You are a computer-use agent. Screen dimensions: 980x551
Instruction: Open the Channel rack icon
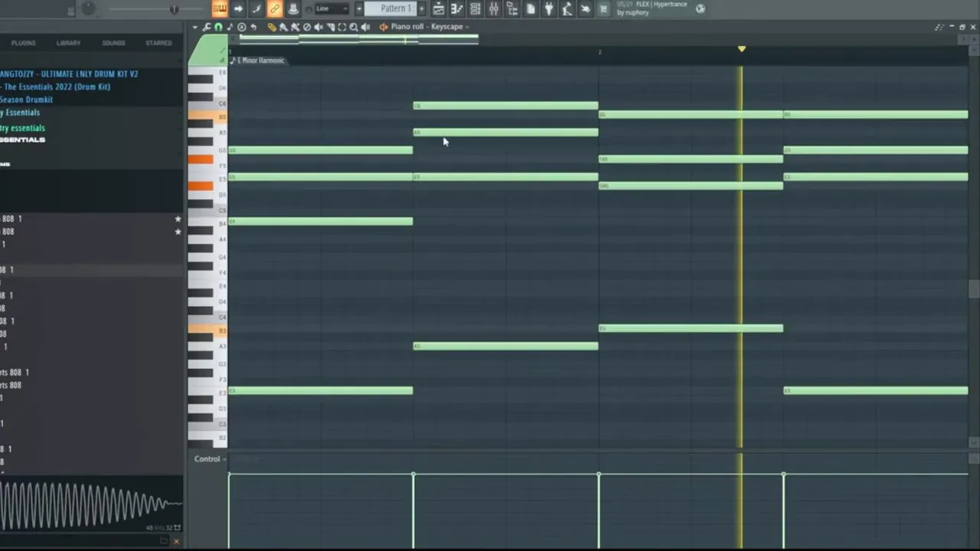coord(475,8)
